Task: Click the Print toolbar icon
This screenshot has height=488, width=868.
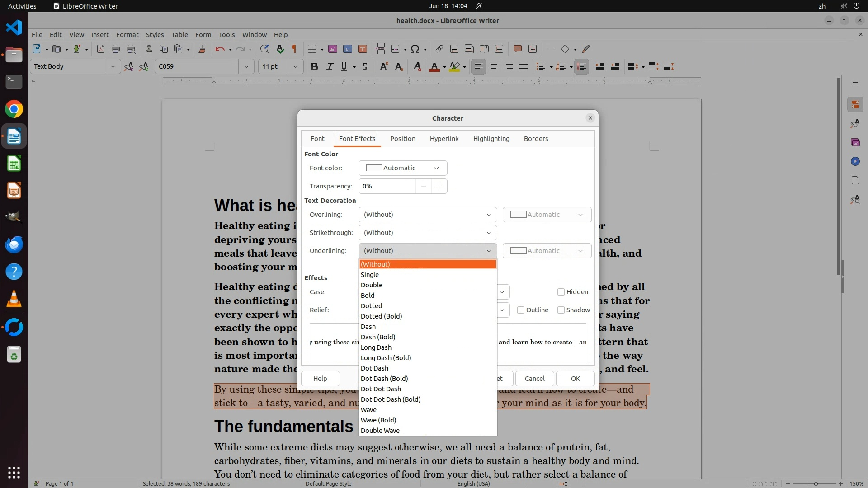Action: tap(116, 49)
